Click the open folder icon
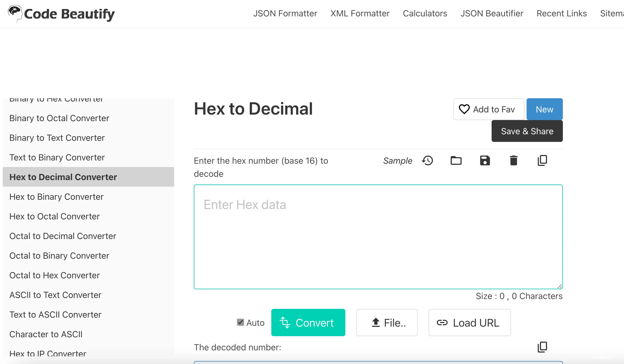The width and height of the screenshot is (624, 364). [x=456, y=161]
